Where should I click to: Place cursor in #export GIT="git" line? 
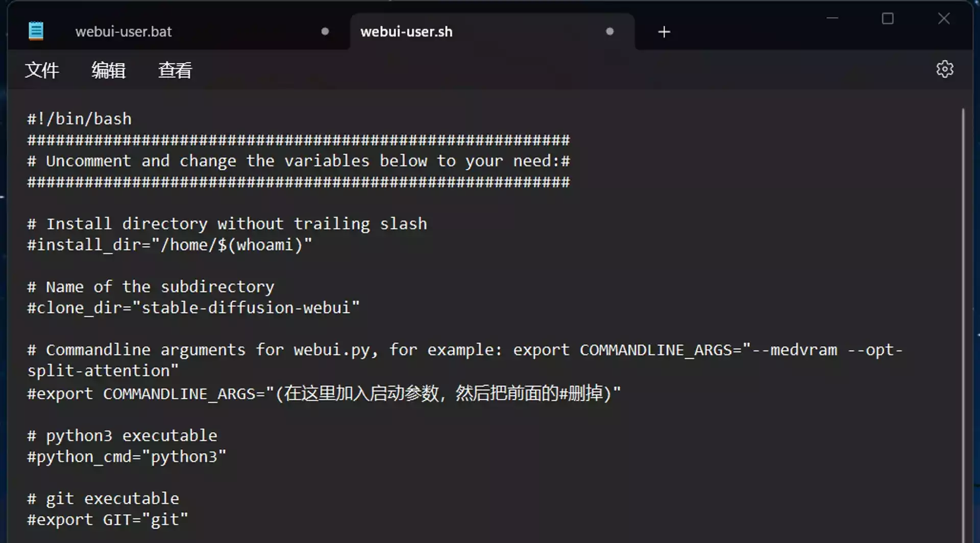[107, 520]
